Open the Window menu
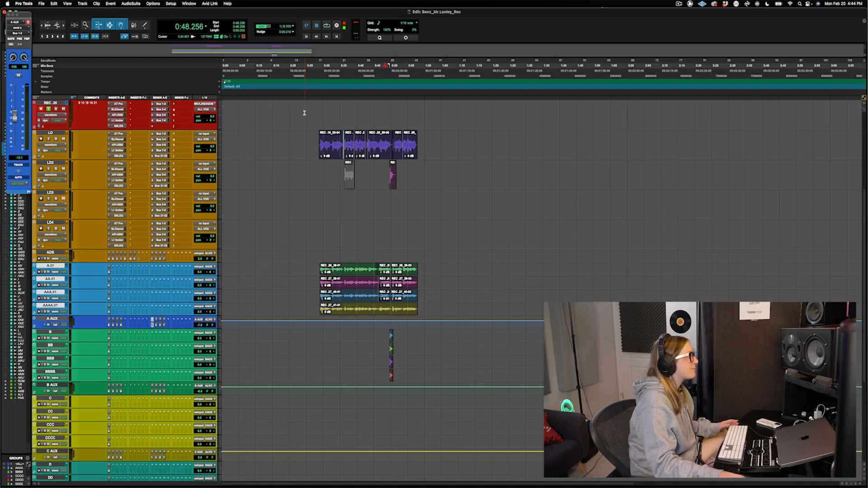This screenshot has height=488, width=868. (x=189, y=3)
